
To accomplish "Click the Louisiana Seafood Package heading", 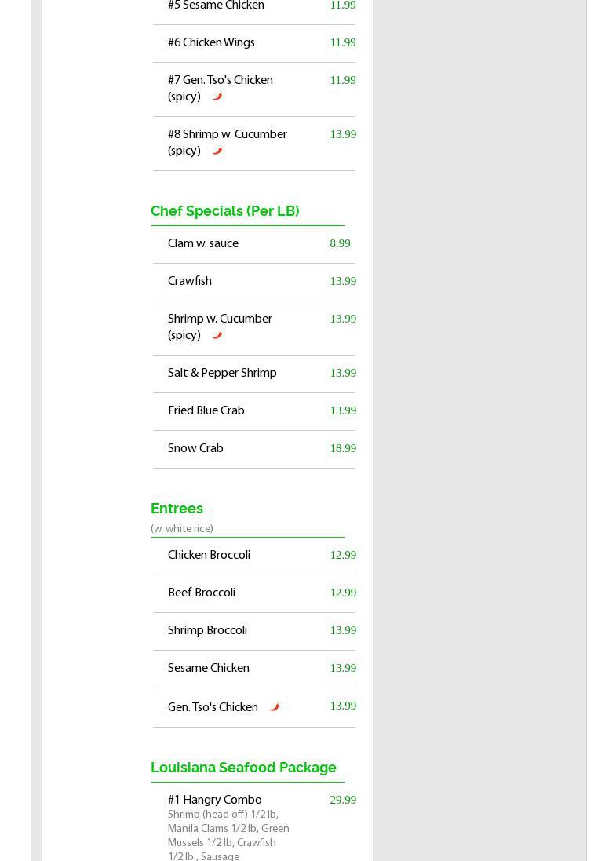I will [243, 767].
